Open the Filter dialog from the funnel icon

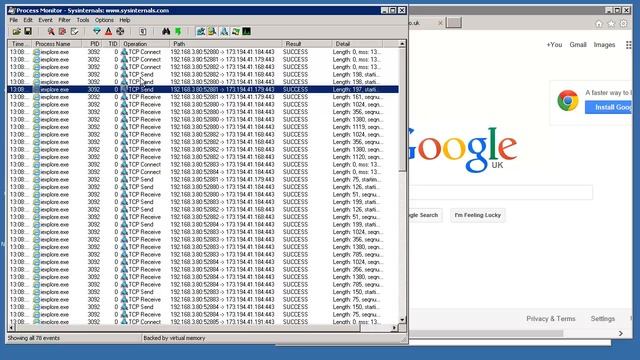click(97, 31)
